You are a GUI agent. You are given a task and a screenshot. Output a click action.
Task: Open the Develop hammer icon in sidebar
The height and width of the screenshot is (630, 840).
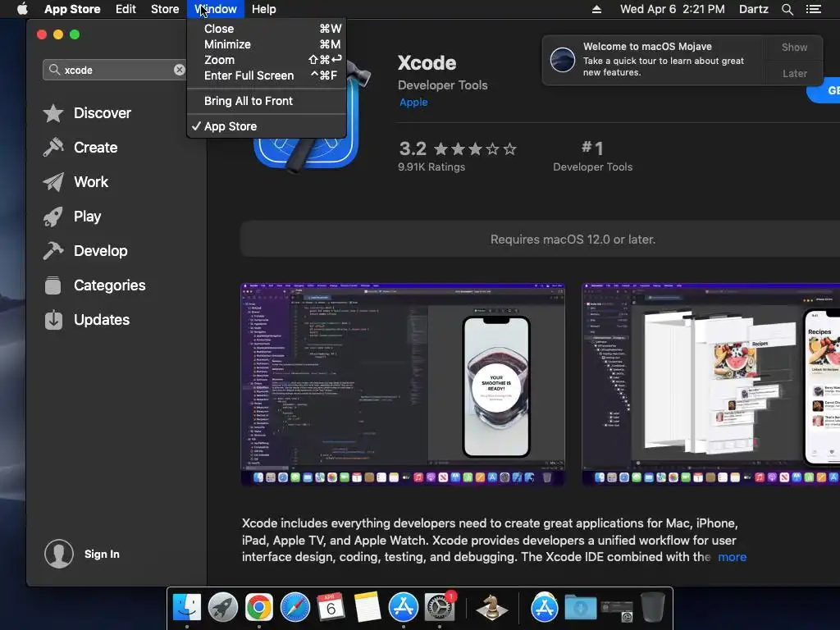(x=53, y=251)
